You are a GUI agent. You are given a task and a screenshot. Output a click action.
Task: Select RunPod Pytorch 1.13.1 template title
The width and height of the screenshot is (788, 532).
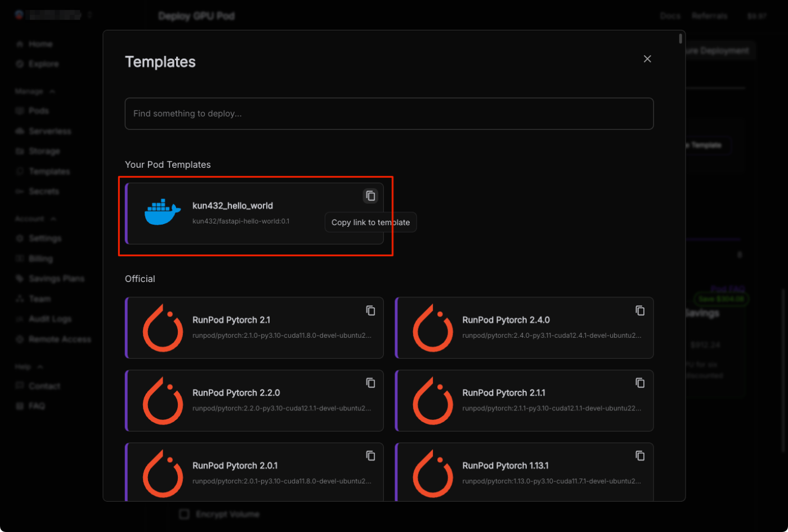505,466
